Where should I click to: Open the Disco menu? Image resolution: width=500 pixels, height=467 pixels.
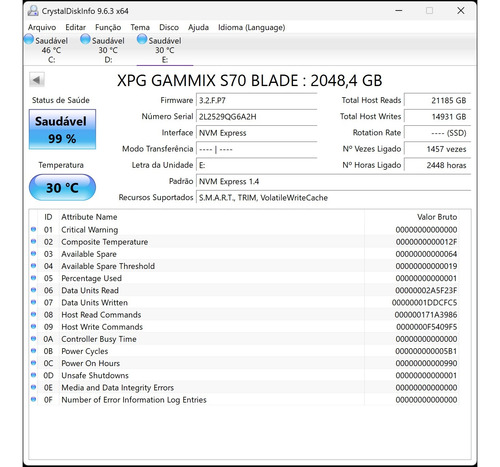pos(169,27)
